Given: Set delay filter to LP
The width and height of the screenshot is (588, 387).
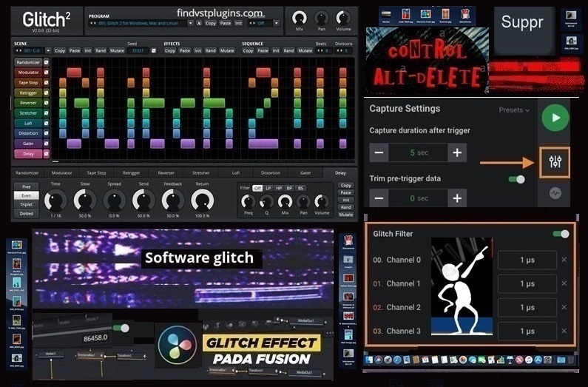Looking at the screenshot, I should 268,188.
